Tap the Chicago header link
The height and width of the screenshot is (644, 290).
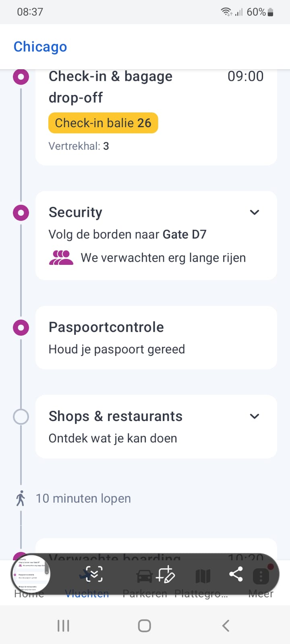pyautogui.click(x=40, y=47)
